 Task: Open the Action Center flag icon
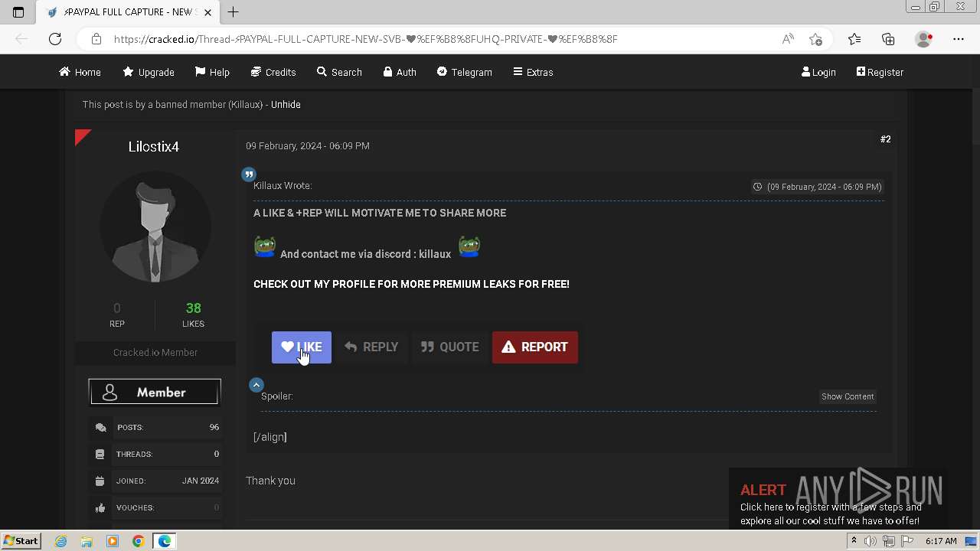click(907, 541)
